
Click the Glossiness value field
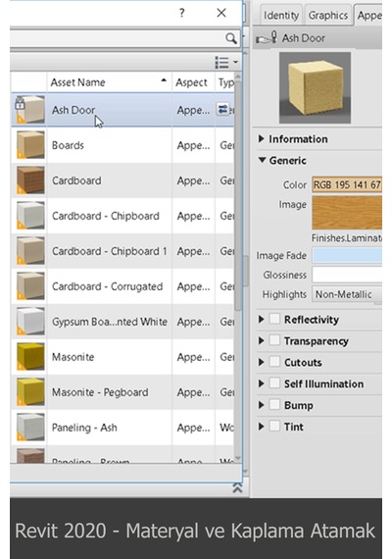pos(347,275)
